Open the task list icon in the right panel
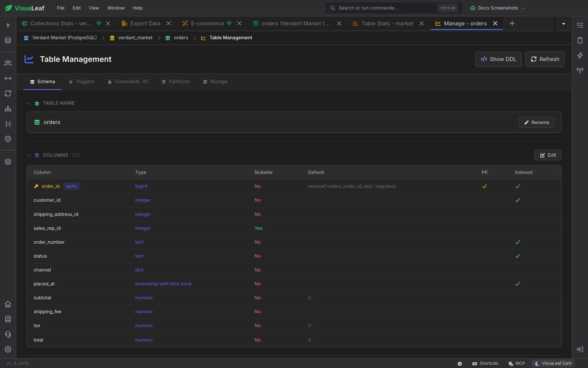The height and width of the screenshot is (368, 588). (580, 25)
